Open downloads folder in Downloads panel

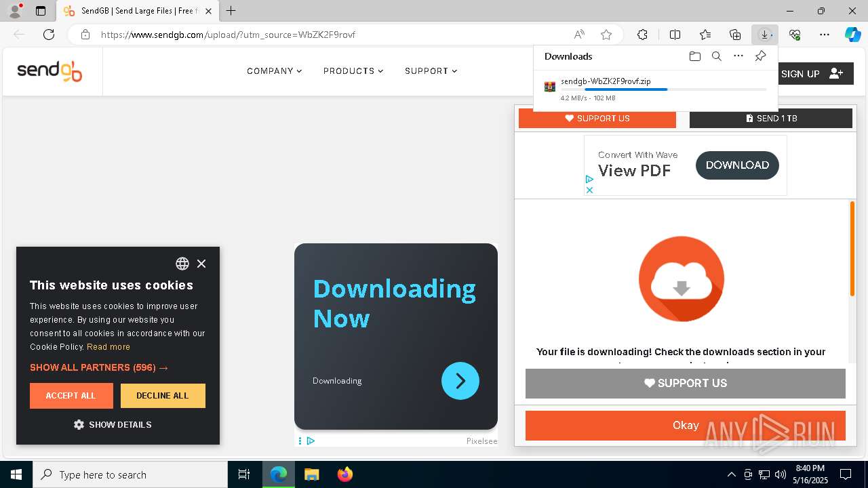(694, 56)
